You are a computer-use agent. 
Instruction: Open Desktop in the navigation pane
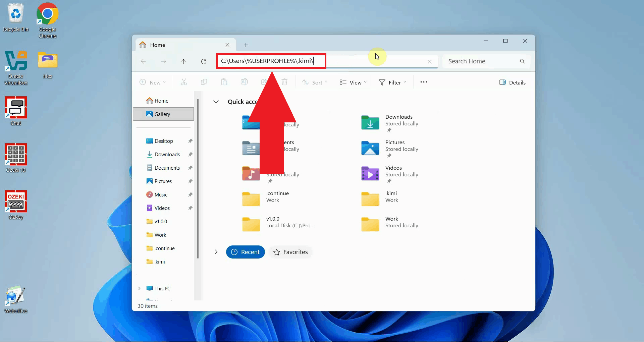point(163,141)
